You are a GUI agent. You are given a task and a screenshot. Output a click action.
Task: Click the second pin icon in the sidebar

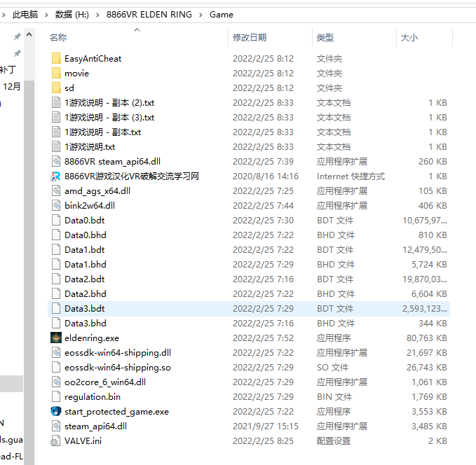18,54
